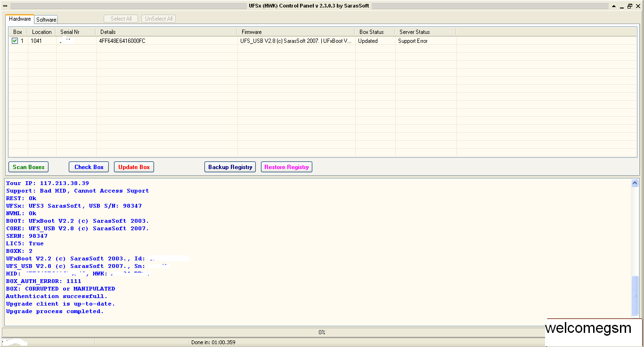Switch to the Software tab
The height and width of the screenshot is (347, 644).
point(46,19)
